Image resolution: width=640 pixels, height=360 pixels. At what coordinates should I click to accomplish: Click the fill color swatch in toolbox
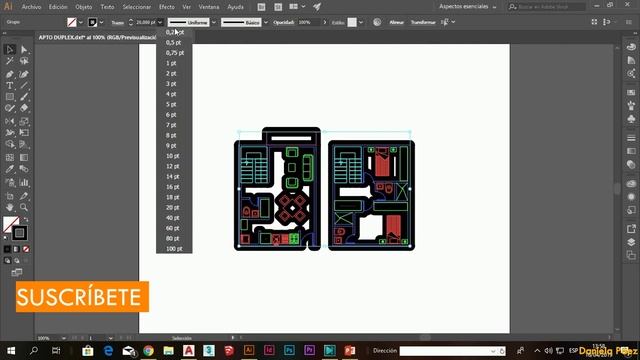[10, 224]
